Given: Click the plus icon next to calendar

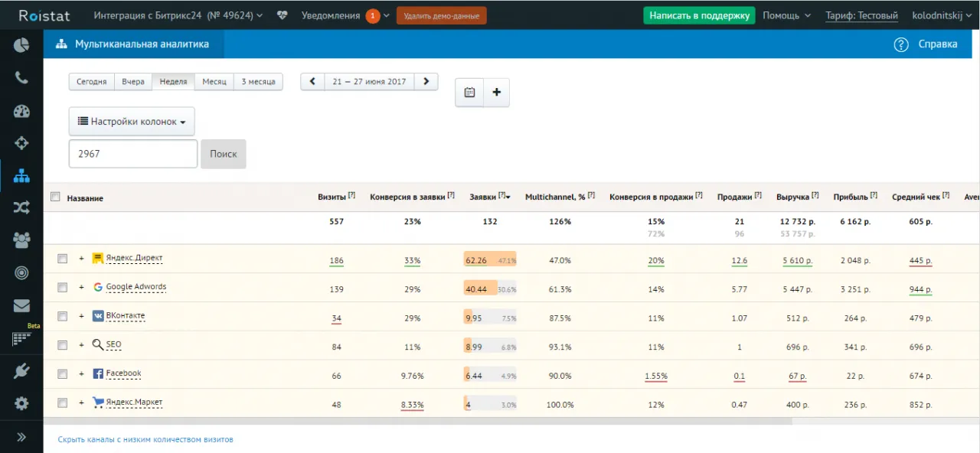Looking at the screenshot, I should [496, 93].
